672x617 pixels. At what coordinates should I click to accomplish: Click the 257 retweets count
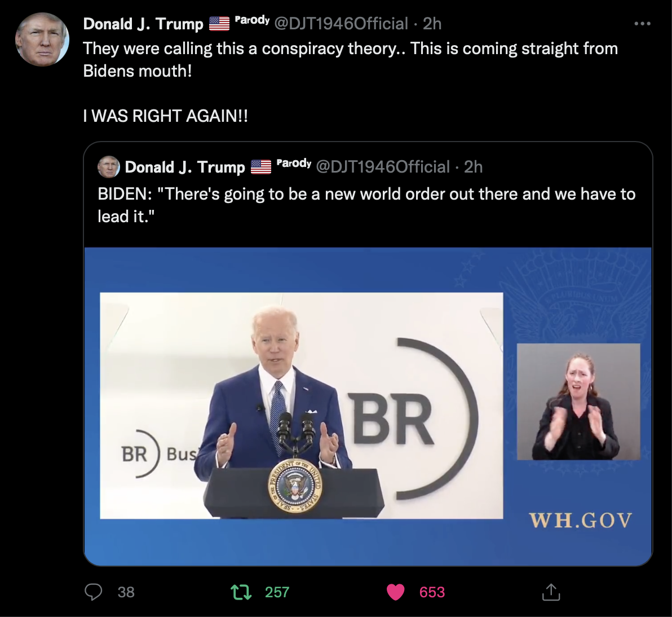277,592
